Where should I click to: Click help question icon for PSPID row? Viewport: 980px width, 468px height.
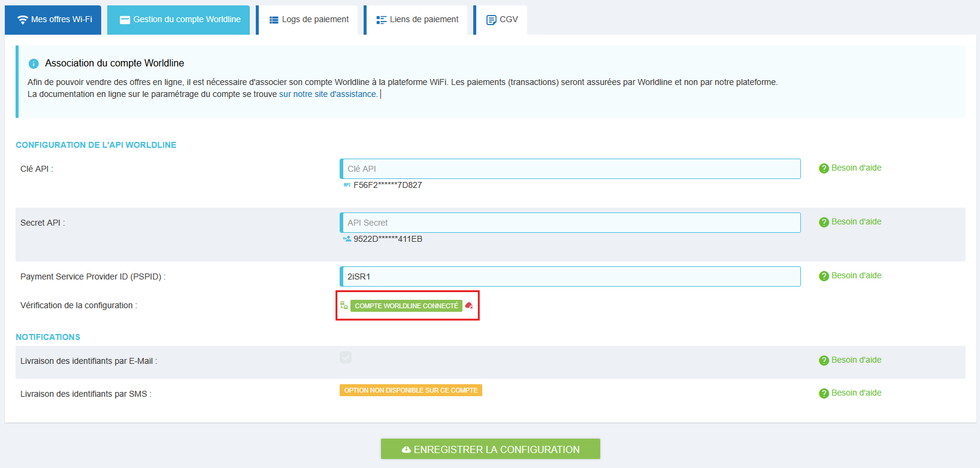click(824, 276)
